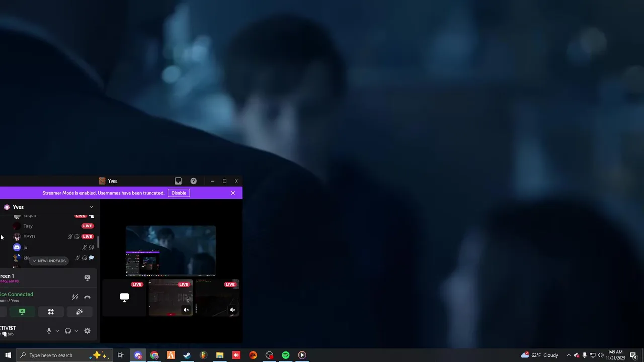Stop streaming Screen 1
The height and width of the screenshot is (362, 644).
87,278
